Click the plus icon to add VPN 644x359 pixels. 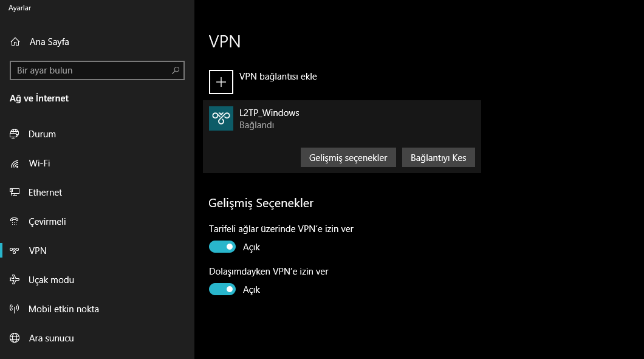(221, 82)
